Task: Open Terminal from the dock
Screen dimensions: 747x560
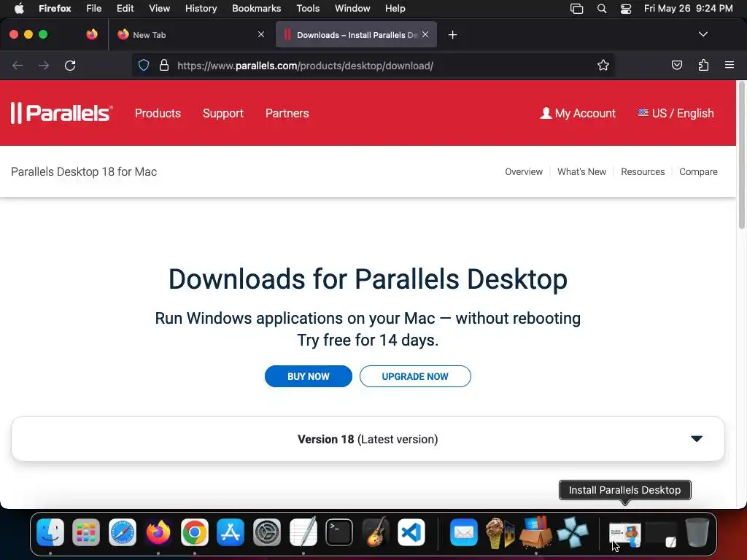Action: coord(339,532)
